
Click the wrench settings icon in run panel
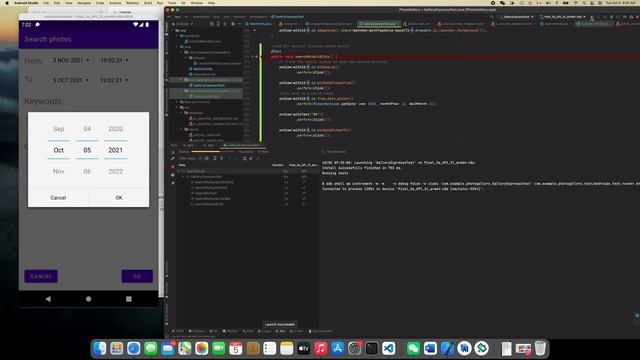[x=173, y=158]
